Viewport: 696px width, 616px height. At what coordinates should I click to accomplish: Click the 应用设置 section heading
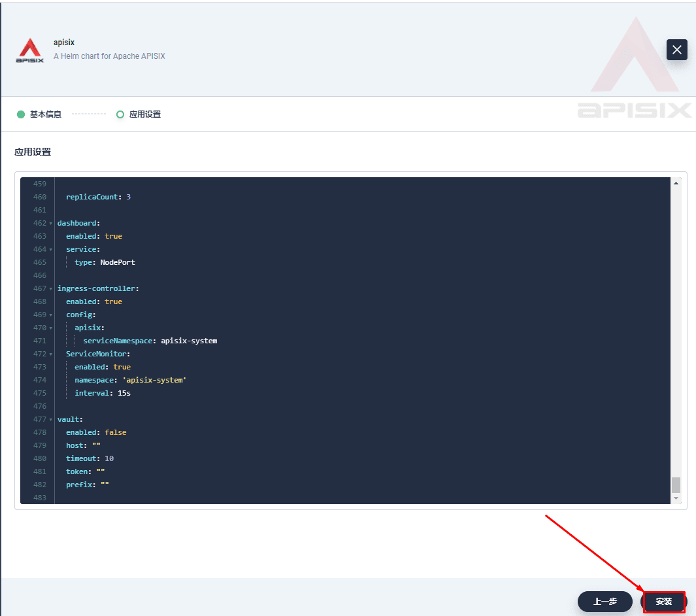click(33, 152)
